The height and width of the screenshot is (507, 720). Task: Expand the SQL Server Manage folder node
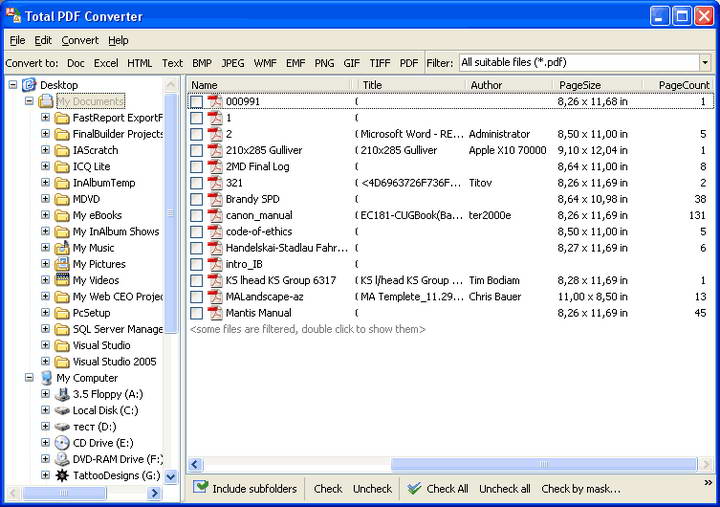tap(45, 329)
